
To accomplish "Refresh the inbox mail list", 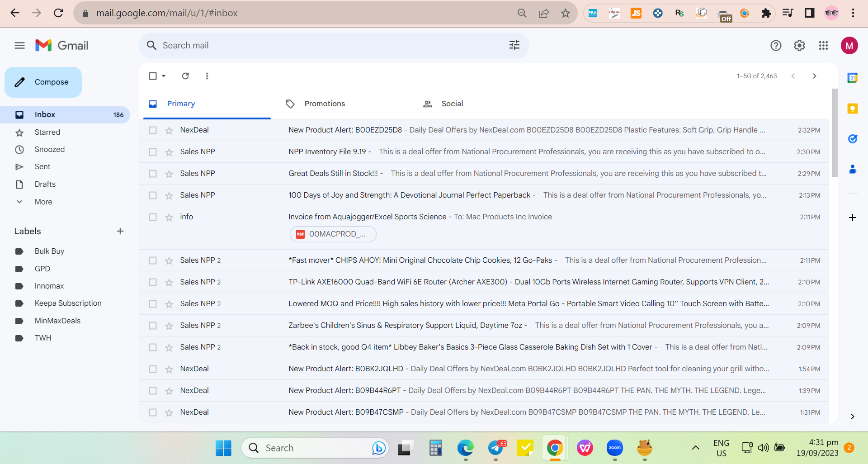I will click(185, 76).
